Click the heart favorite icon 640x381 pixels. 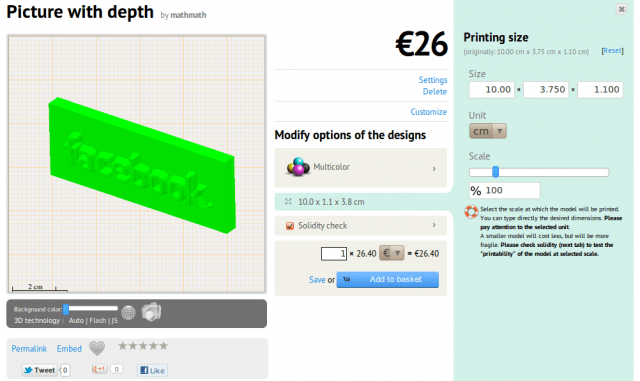coord(97,348)
